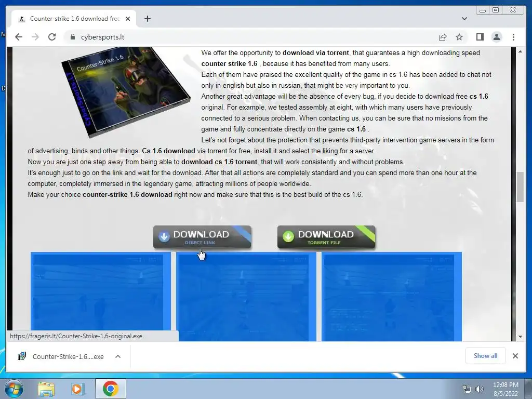Switch to the Counter-strike 1.6 download free tab
The image size is (532, 399).
point(74,19)
